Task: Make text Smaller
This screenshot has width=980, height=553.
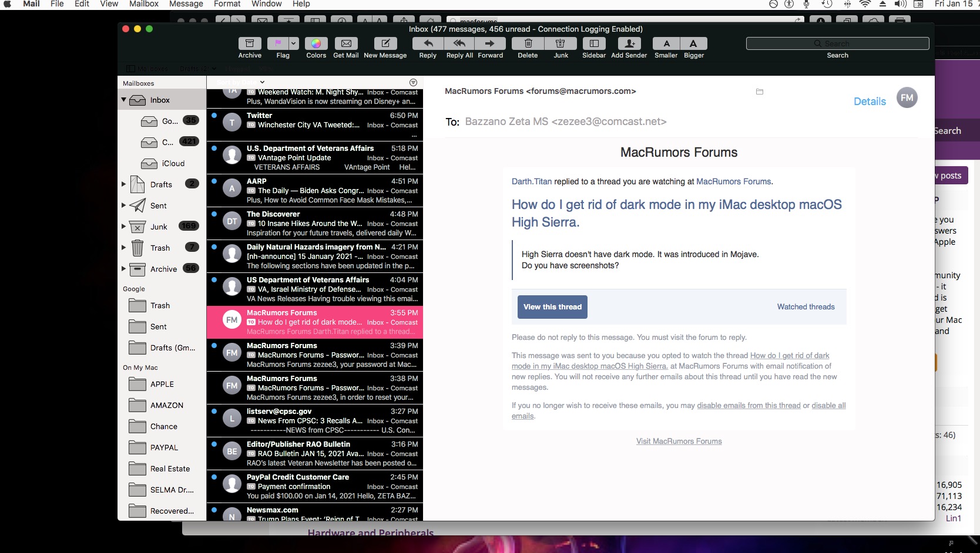Action: [x=666, y=43]
